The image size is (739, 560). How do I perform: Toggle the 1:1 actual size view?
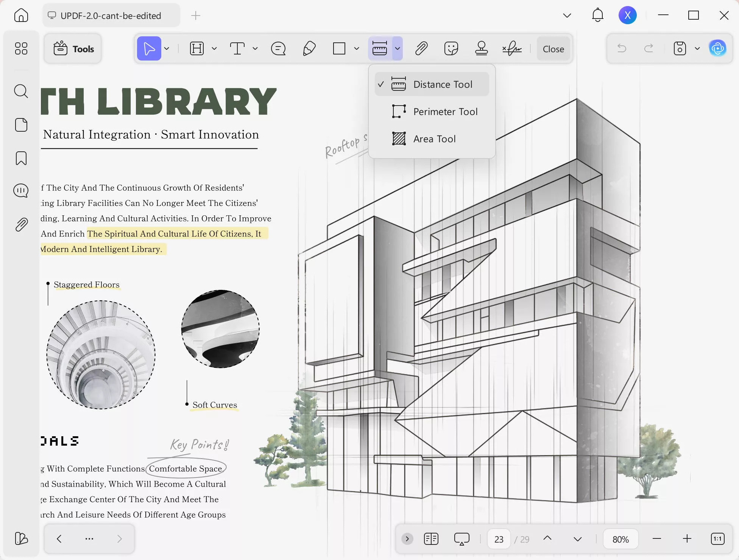coord(717,539)
